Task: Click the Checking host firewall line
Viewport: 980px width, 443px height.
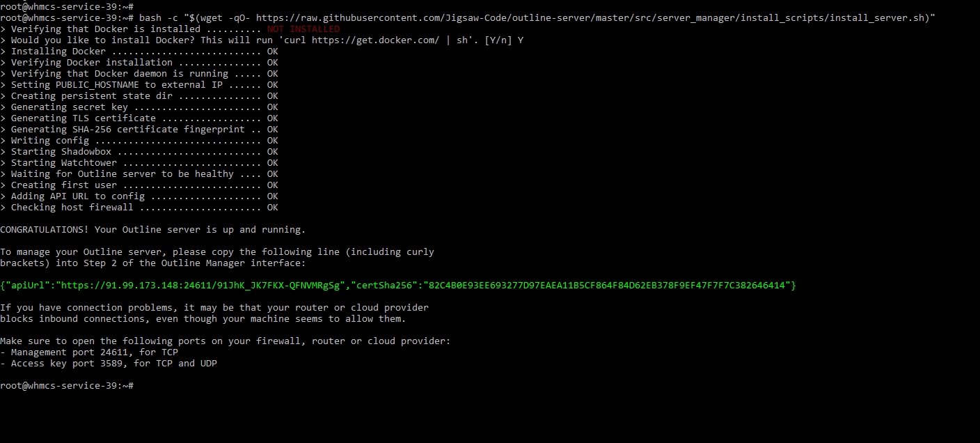Action: point(139,208)
